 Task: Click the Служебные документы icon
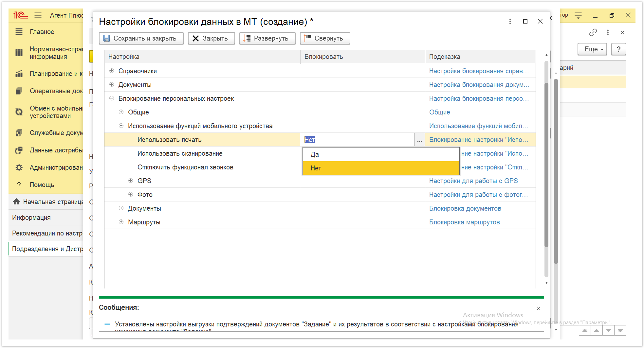coord(19,133)
